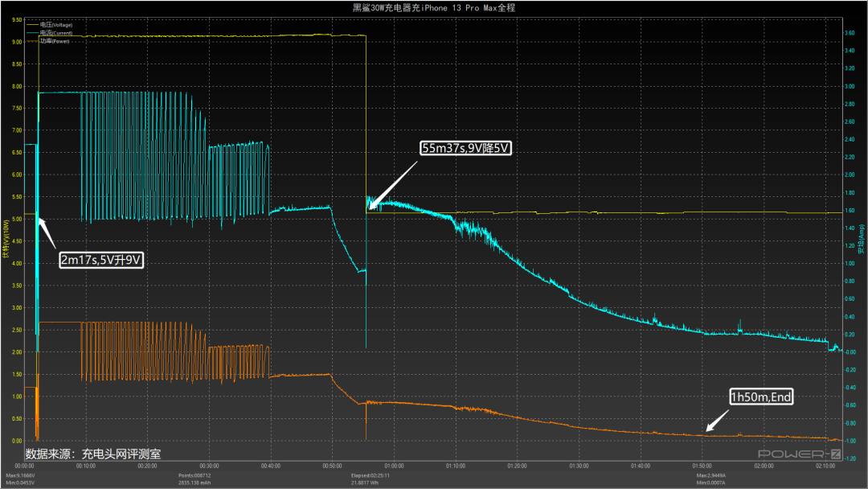Viewport: 868px width, 489px height.
Task: Click the chart title mentioning iPhone 13 Pro Max
Action: click(x=434, y=8)
